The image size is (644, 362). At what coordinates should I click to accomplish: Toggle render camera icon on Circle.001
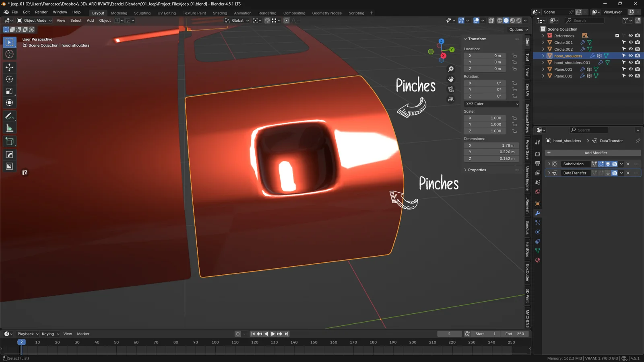(x=638, y=42)
